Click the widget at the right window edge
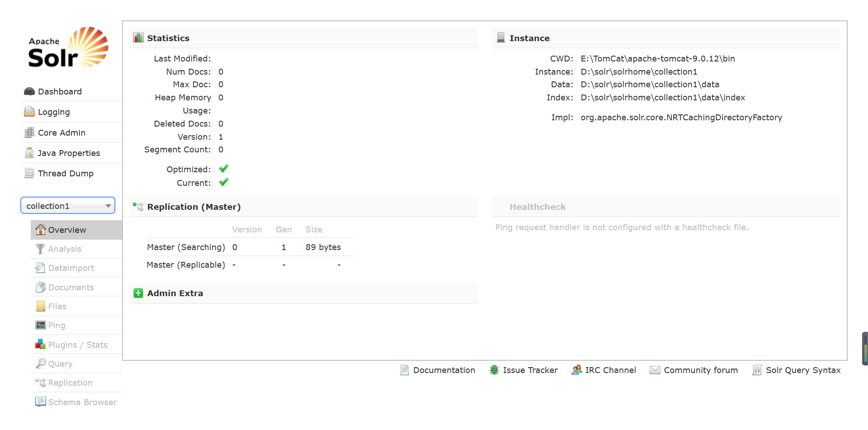Image resolution: width=868 pixels, height=430 pixels. click(x=865, y=349)
